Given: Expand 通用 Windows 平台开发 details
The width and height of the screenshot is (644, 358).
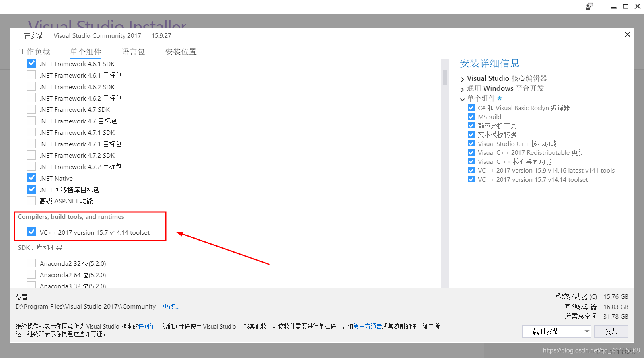Looking at the screenshot, I should pyautogui.click(x=462, y=89).
